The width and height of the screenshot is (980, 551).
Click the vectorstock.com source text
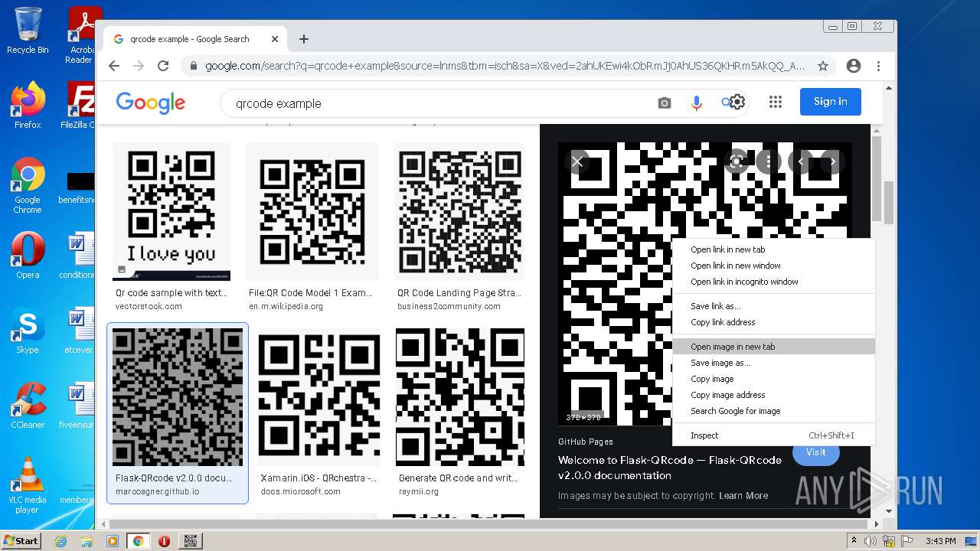pos(149,306)
